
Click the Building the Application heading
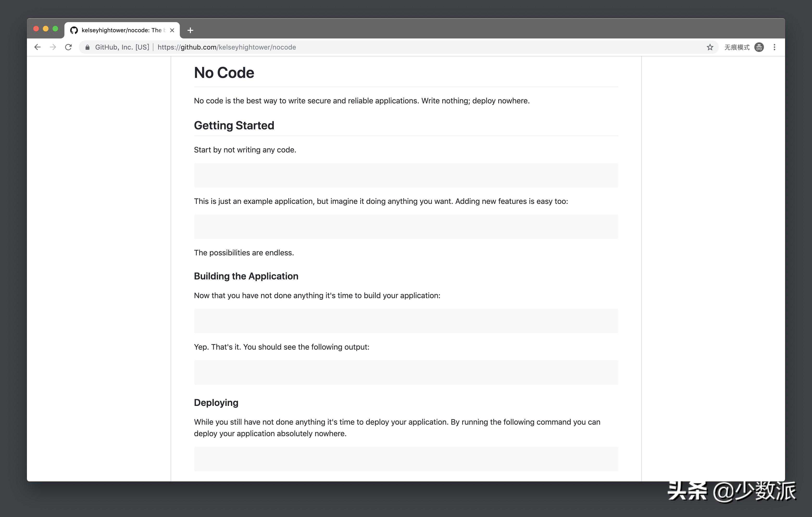pos(246,276)
